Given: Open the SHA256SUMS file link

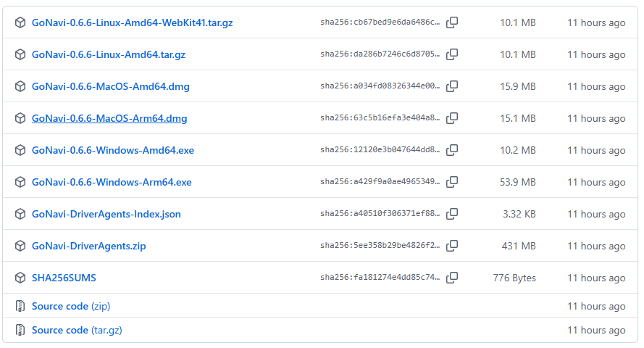Looking at the screenshot, I should (x=64, y=278).
